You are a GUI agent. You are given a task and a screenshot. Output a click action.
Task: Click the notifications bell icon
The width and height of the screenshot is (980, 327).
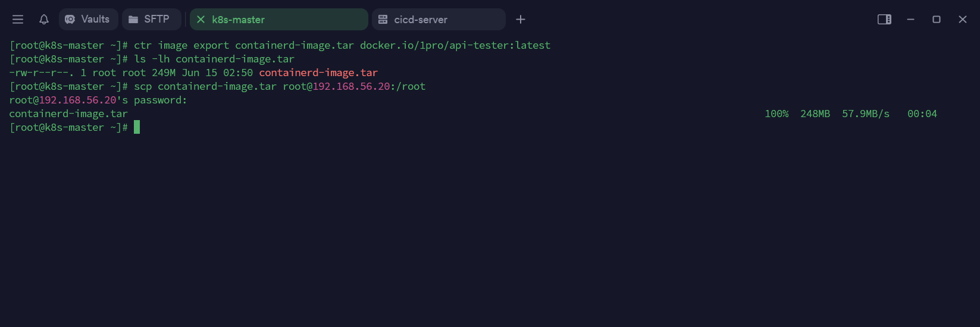(44, 20)
